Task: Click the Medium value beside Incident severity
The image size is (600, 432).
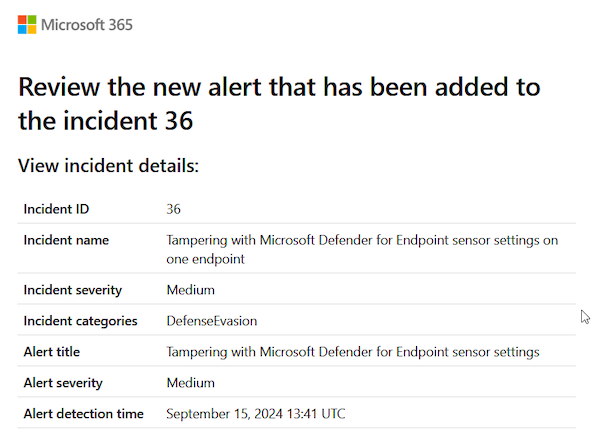Action: [190, 290]
